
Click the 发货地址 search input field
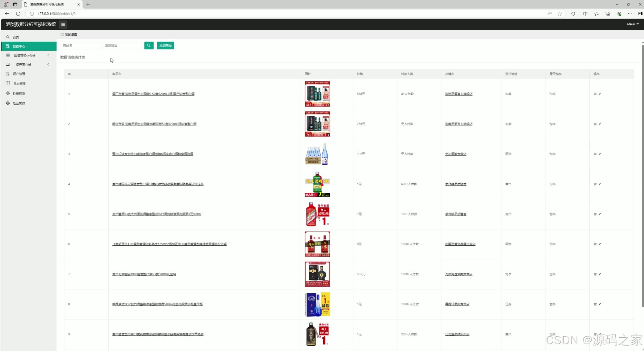(x=122, y=45)
